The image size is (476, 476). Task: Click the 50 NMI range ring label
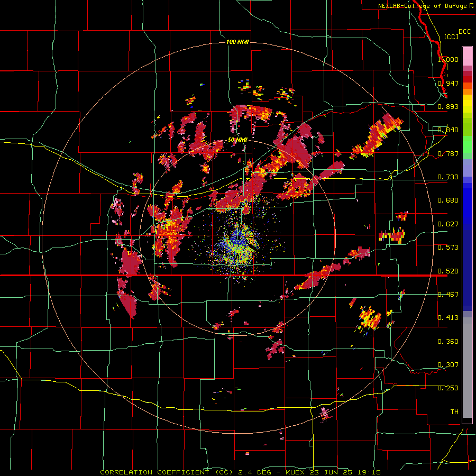(237, 140)
